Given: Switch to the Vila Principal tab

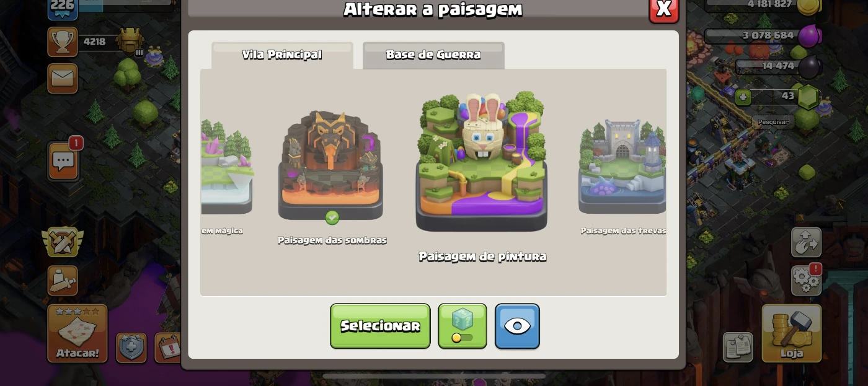Looking at the screenshot, I should coord(282,55).
